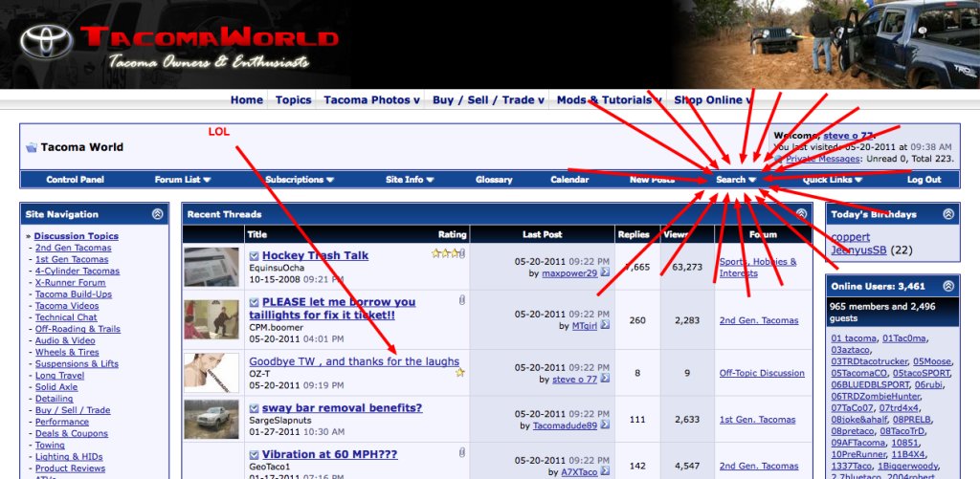The height and width of the screenshot is (479, 980).
Task: Log Out of the forum
Action: 924,180
